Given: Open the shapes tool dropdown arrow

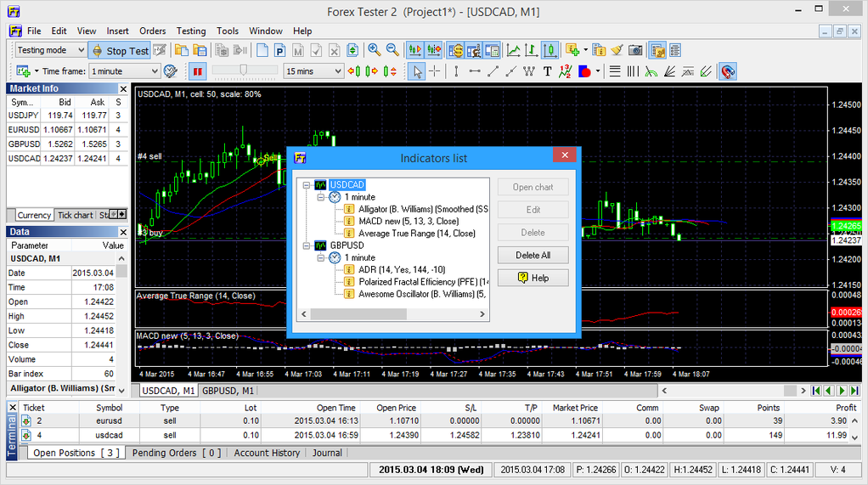Looking at the screenshot, I should pos(598,71).
